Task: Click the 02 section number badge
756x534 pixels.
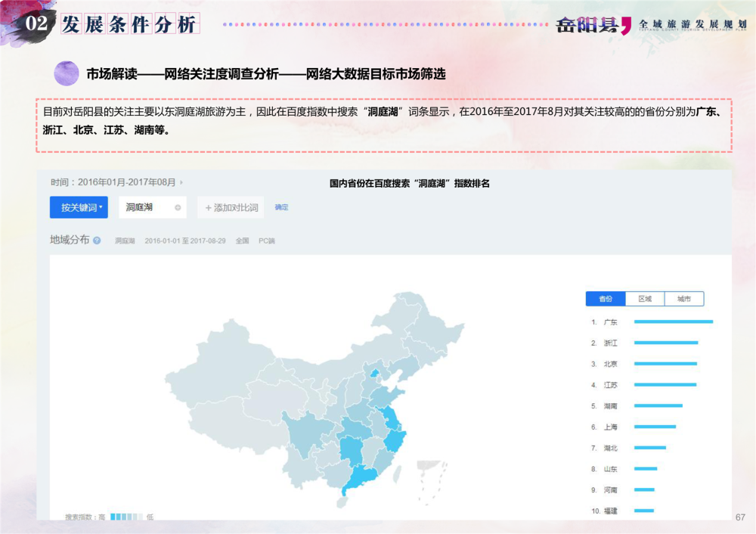Action: 36,24
